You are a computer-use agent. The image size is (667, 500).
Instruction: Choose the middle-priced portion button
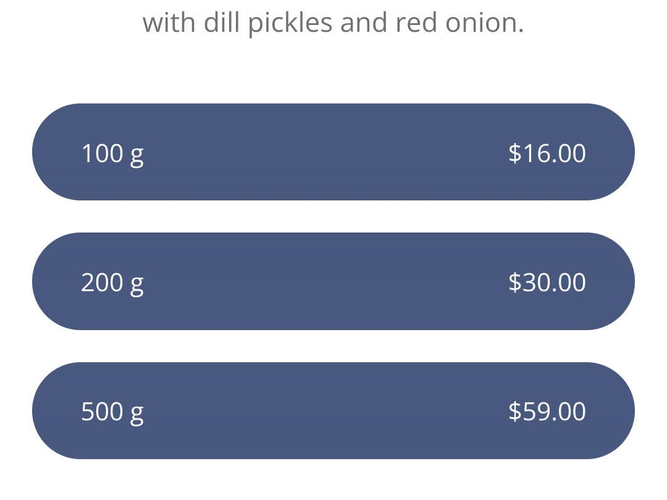click(x=333, y=281)
